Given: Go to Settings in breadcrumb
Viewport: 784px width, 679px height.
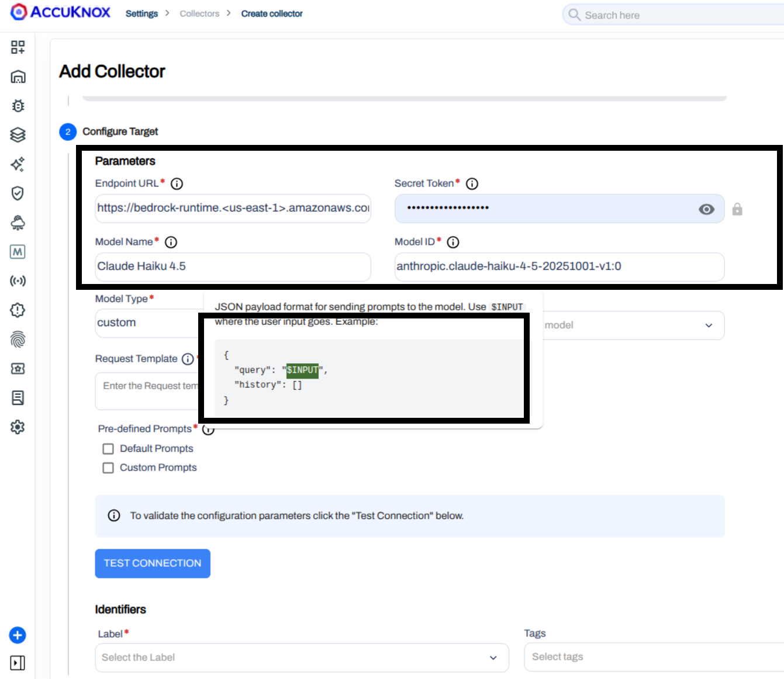Looking at the screenshot, I should click(141, 13).
